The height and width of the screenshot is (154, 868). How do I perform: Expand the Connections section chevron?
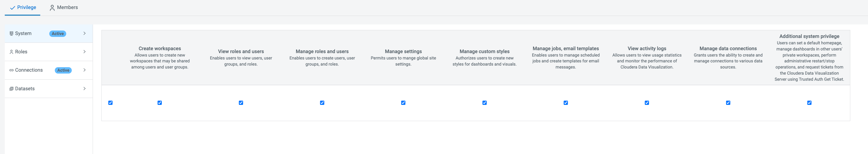pyautogui.click(x=84, y=70)
